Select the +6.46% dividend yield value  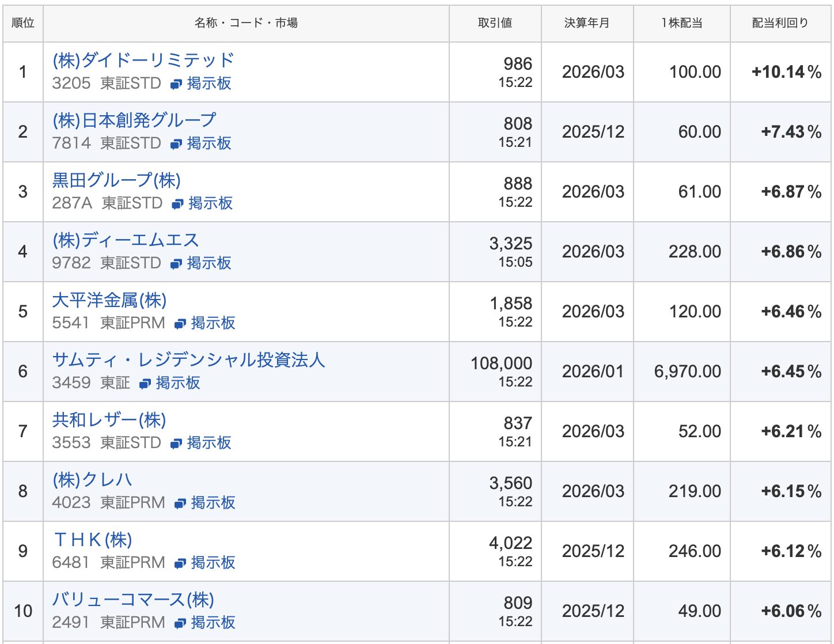791,312
